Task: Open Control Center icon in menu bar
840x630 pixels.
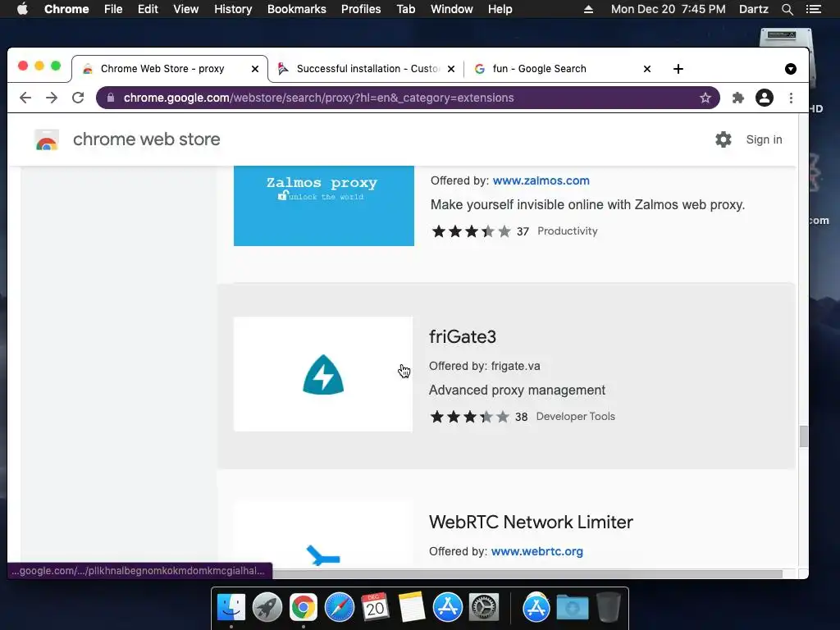Action: [813, 9]
